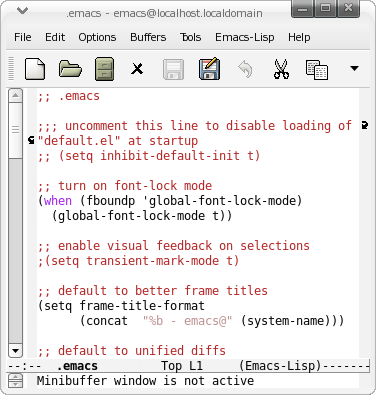The height and width of the screenshot is (395, 376).
Task: Click the vertical scrollbar thumb
Action: (x=15, y=130)
